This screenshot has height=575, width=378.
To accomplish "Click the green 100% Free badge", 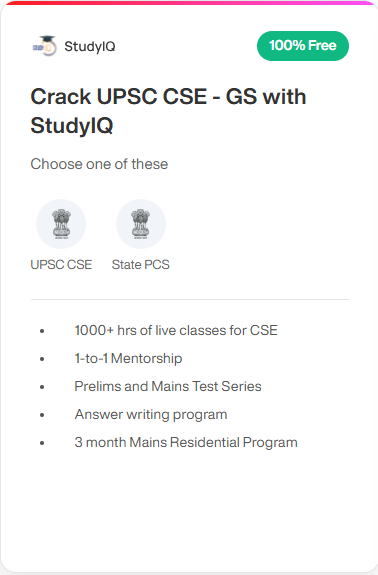I will pos(303,46).
